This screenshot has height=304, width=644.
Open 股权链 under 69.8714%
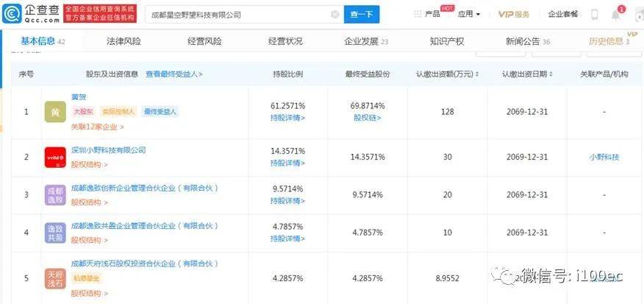click(367, 118)
